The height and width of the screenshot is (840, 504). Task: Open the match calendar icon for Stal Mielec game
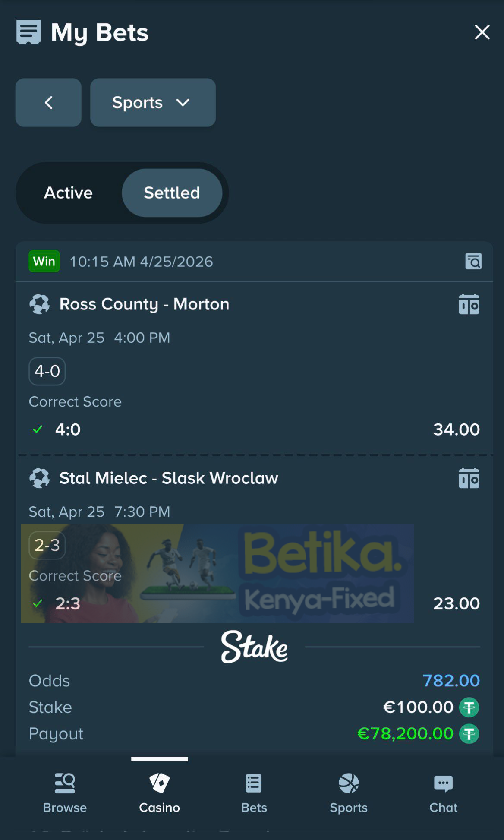(x=469, y=478)
